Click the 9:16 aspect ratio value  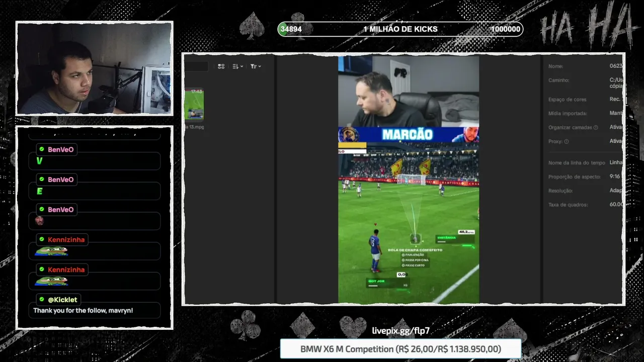pyautogui.click(x=615, y=177)
